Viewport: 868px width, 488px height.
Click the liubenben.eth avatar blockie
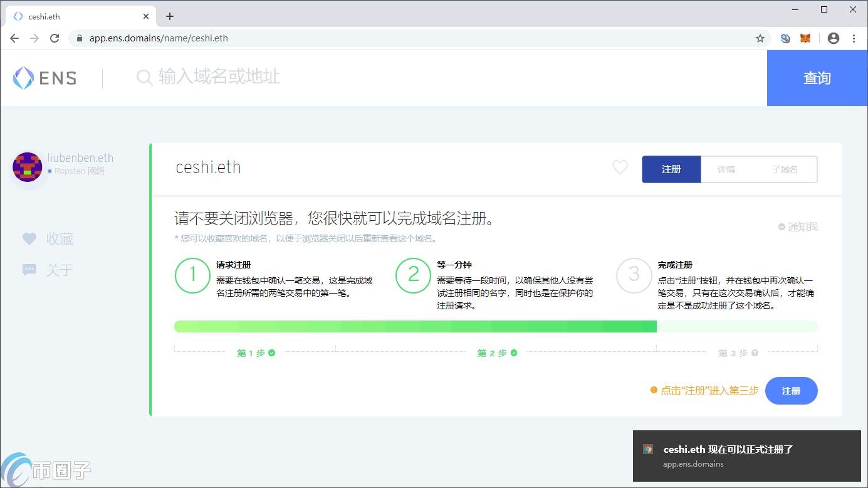(27, 167)
